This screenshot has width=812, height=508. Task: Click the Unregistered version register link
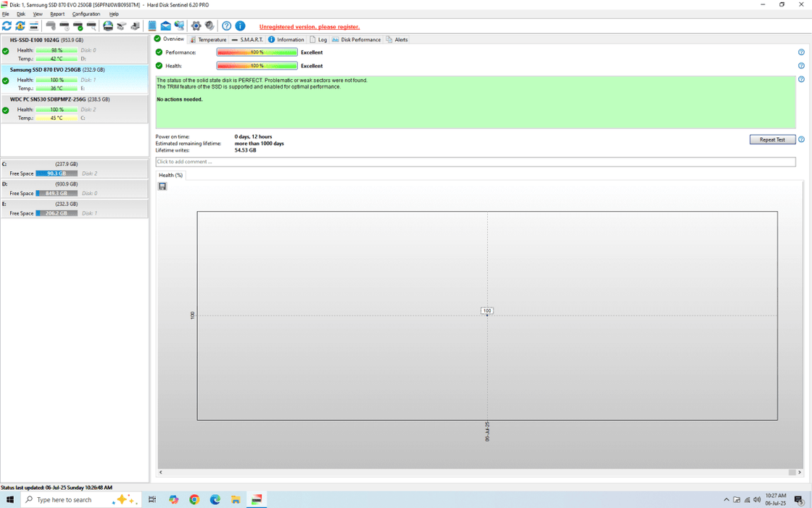pyautogui.click(x=310, y=27)
